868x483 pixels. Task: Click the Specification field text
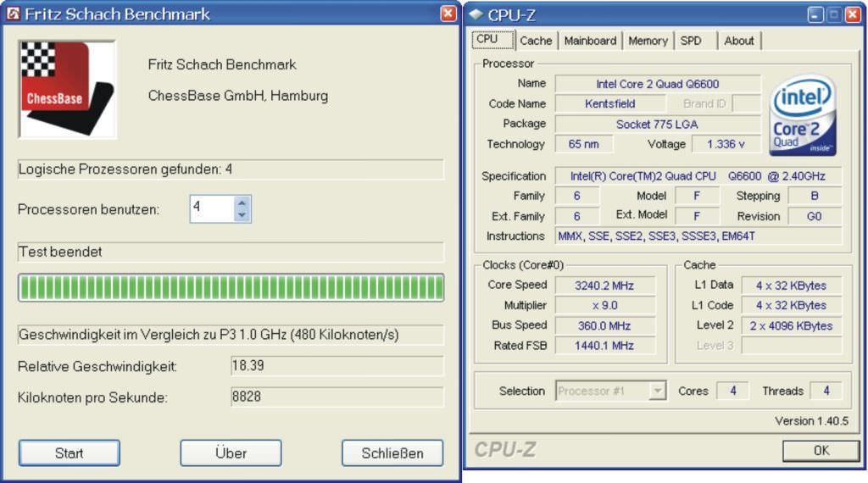coord(698,176)
